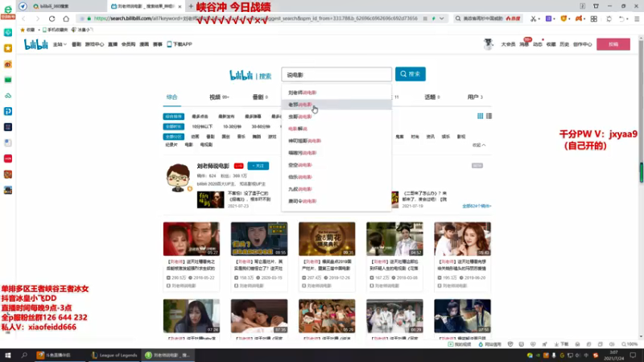Select the highlighted 老邪说电影 suggestion
Screen dimensions: 644x362
(x=336, y=105)
